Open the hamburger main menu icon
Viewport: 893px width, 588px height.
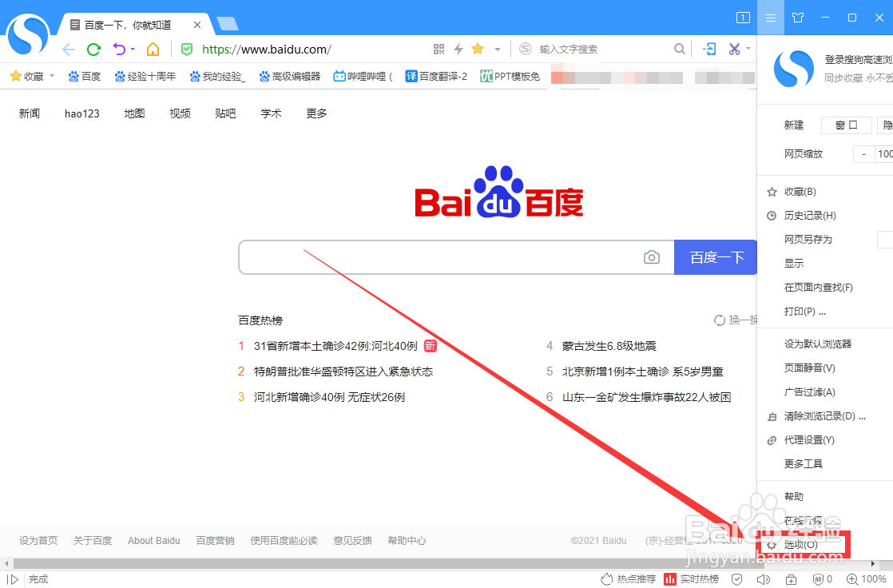click(x=771, y=18)
